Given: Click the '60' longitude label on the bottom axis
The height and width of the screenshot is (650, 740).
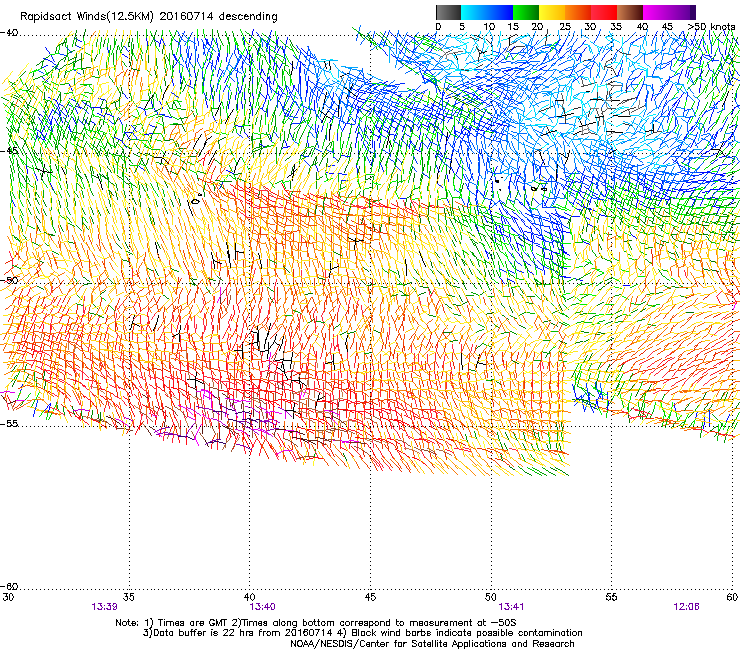Looking at the screenshot, I should click(732, 597).
